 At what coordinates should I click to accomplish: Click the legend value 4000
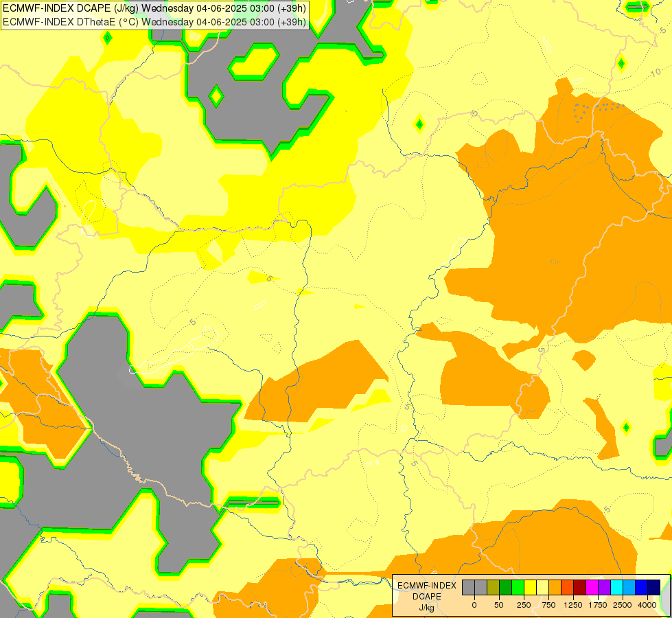pyautogui.click(x=647, y=605)
